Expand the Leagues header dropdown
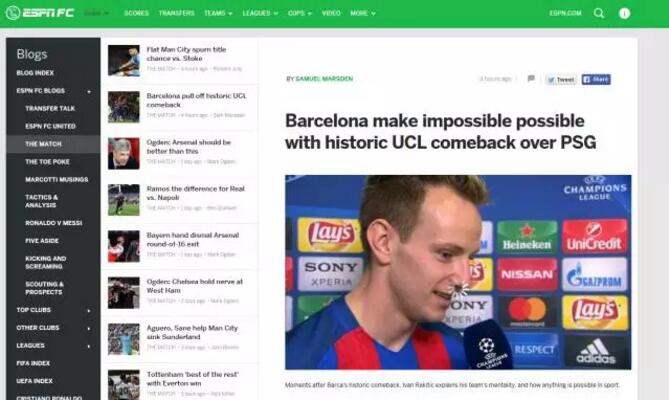Viewport: 669px width, 400px height. [260, 13]
